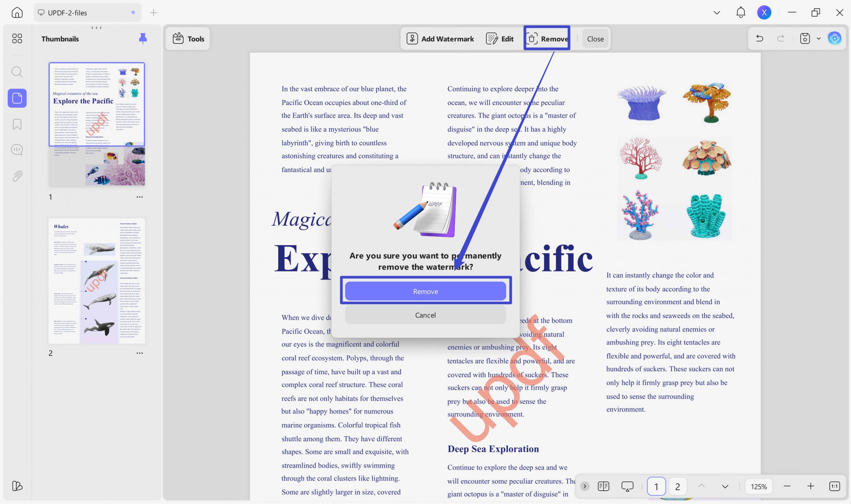The width and height of the screenshot is (851, 504).
Task: Click Edit watermark in toolbar
Action: tap(500, 39)
